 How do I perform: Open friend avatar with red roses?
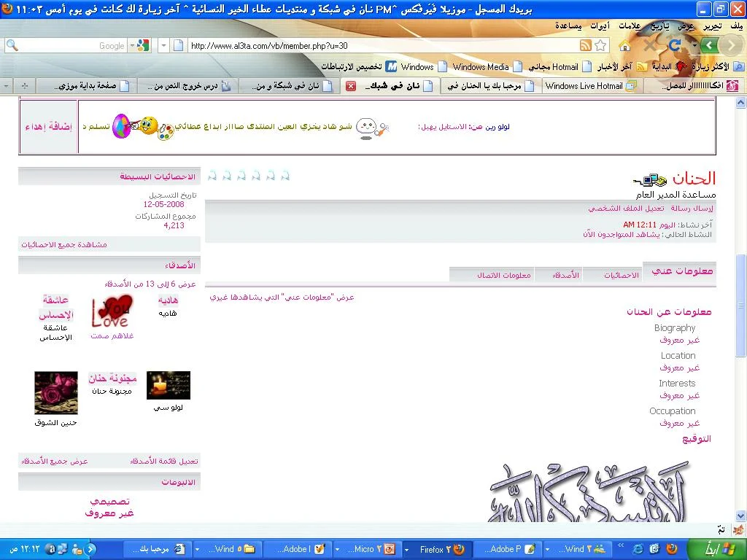point(55,392)
